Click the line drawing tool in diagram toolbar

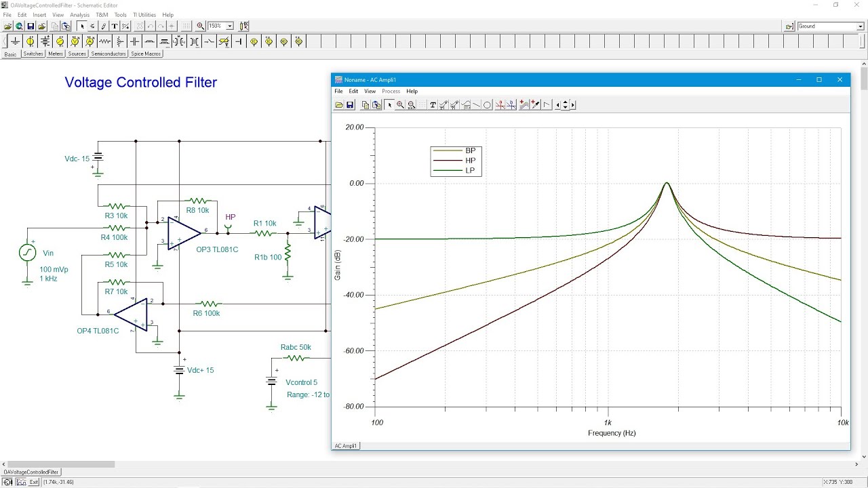point(476,105)
